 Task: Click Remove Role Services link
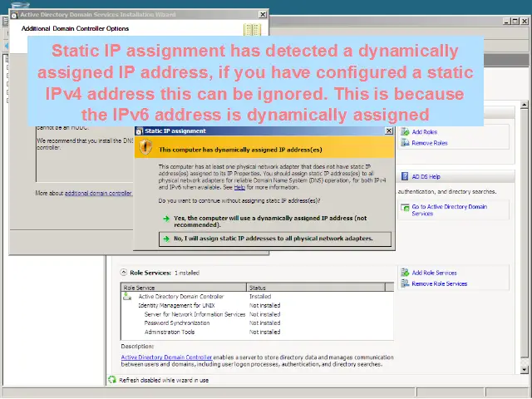[440, 283]
